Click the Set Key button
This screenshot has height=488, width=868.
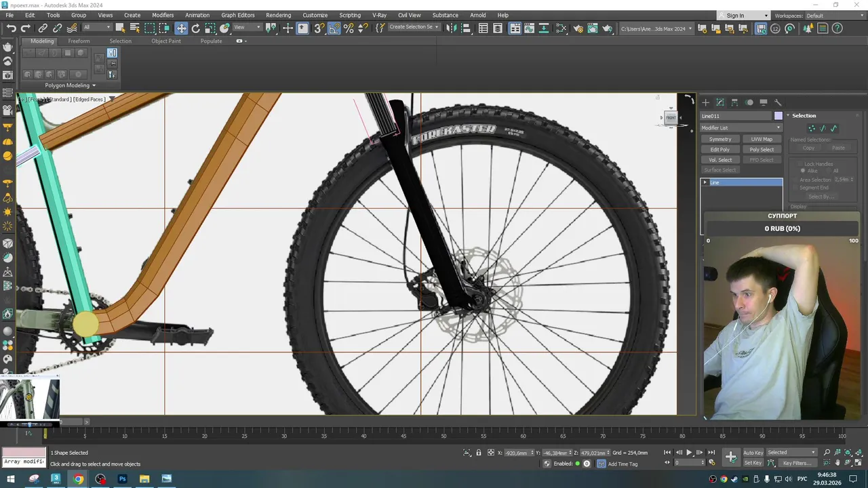(x=753, y=463)
